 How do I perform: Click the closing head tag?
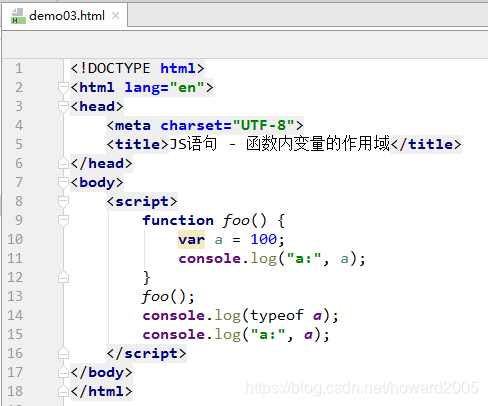(101, 164)
